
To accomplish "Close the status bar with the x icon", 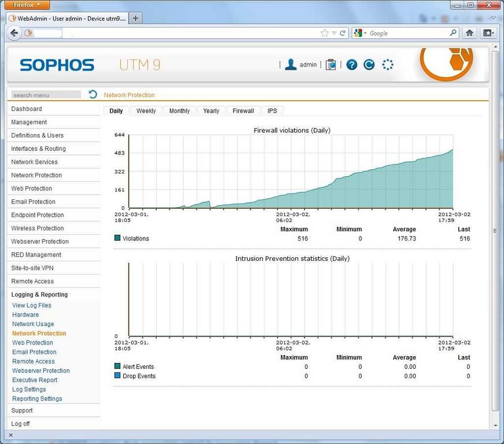I will click(x=10, y=435).
